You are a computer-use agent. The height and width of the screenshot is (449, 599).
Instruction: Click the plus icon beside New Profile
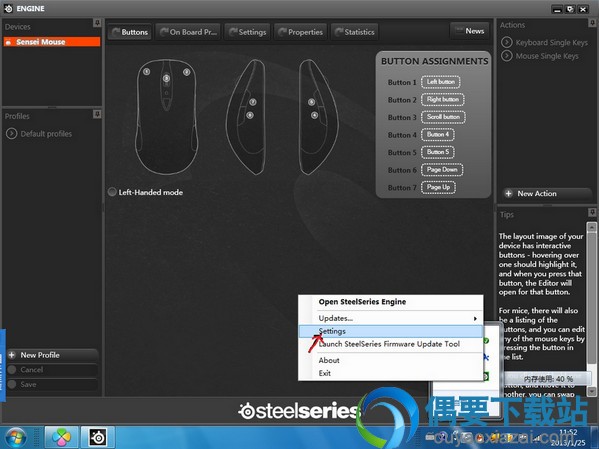tap(12, 355)
